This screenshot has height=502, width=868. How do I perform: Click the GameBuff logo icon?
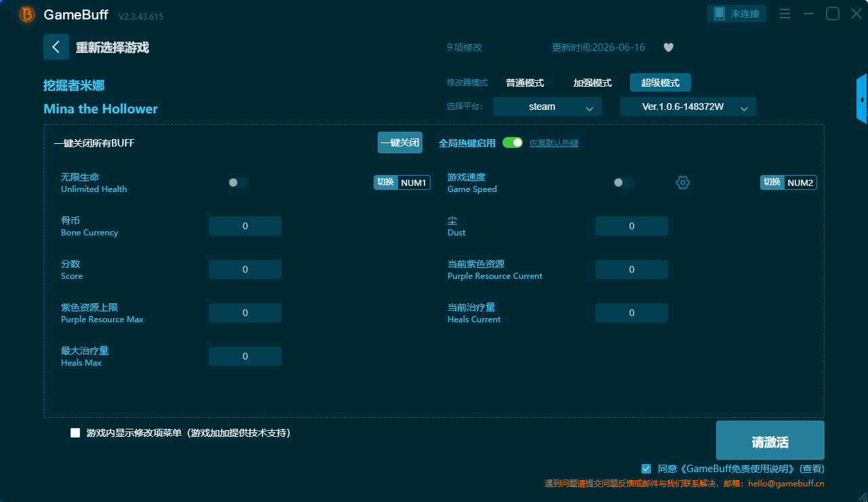coord(27,14)
